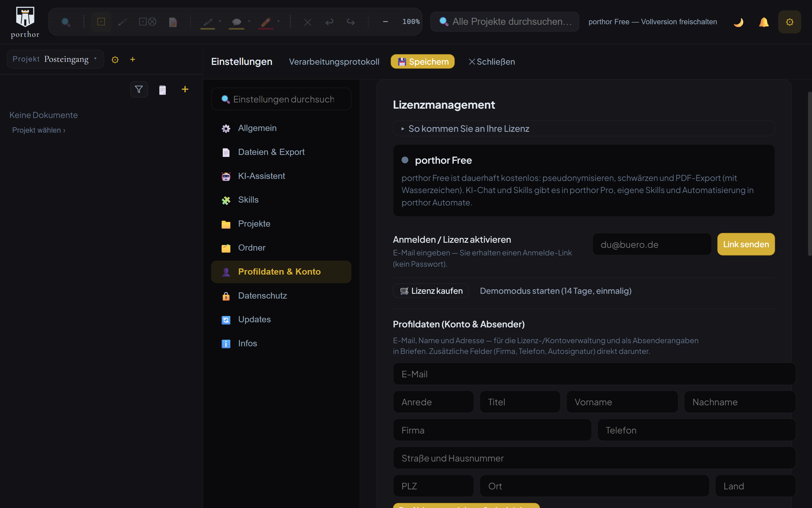Screen dimensions: 812x508
Task: Click the Land field
Action: pos(755,486)
